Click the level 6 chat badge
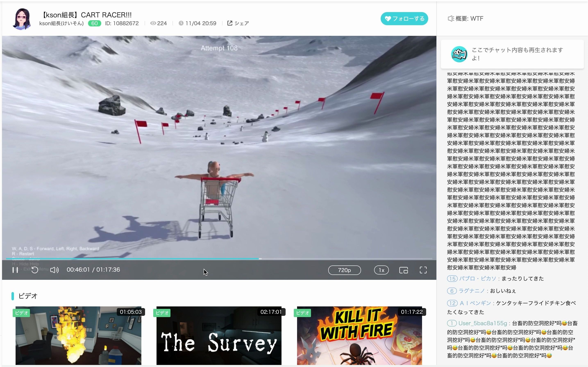This screenshot has width=588, height=367. 452,291
